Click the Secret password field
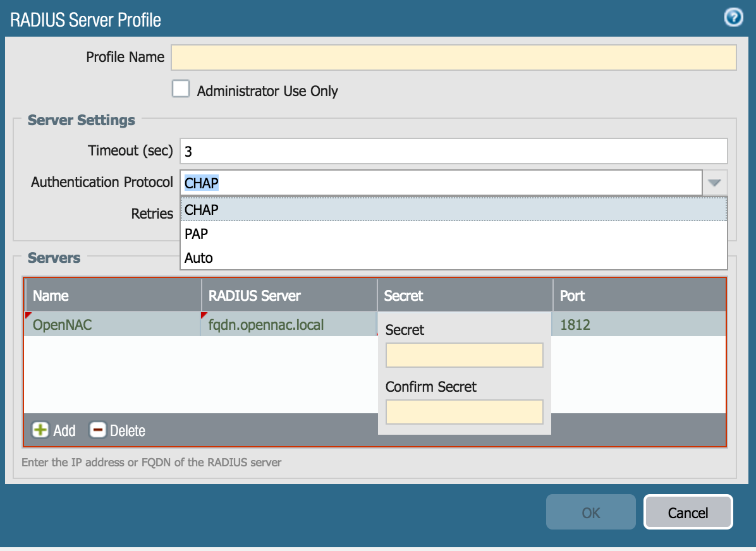Screen dimensions: 756x551 464,355
